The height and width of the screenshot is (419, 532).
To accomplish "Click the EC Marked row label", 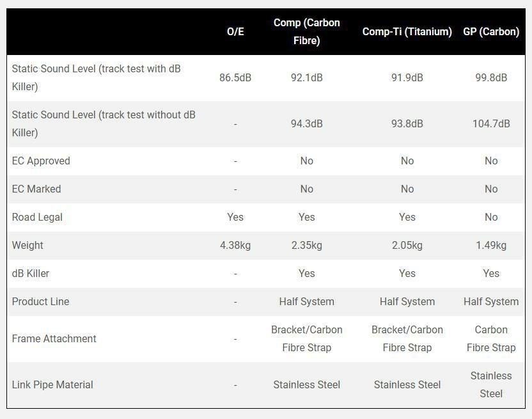I will (x=36, y=189).
